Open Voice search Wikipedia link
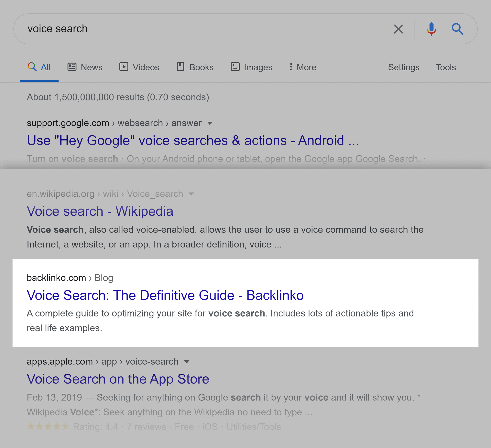491x448 pixels. (x=100, y=211)
